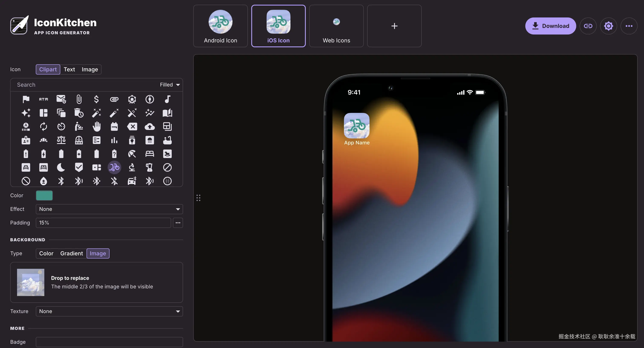
Task: Click the Download button
Action: coord(550,26)
